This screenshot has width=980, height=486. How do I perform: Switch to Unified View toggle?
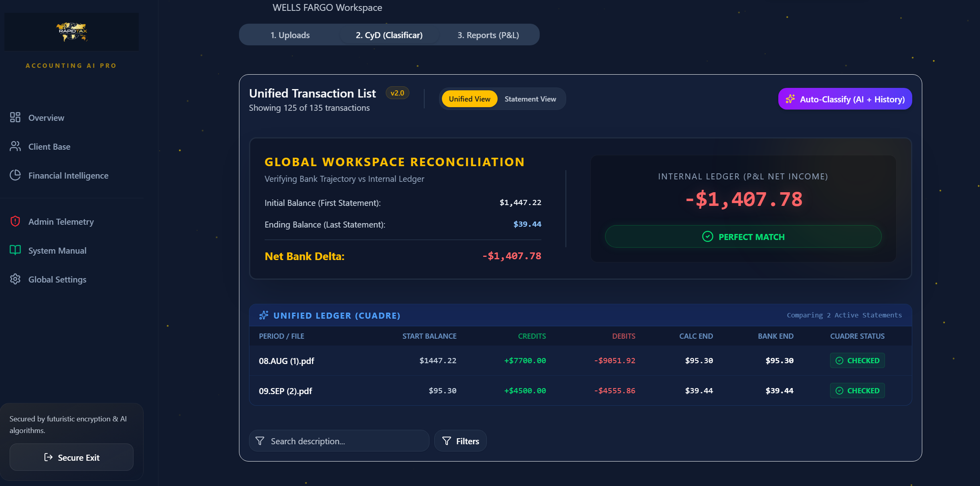tap(469, 99)
